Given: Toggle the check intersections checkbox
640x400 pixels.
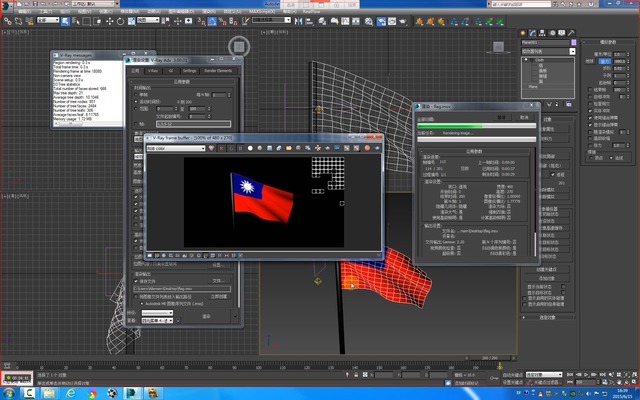Looking at the screenshot, I should click(x=590, y=104).
